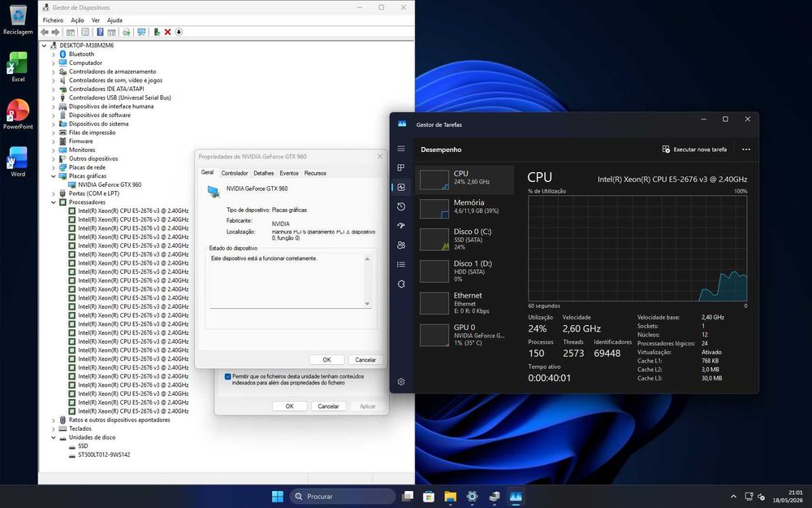Image resolution: width=812 pixels, height=508 pixels.
Task: Open Ajuda menu in Device Manager
Action: pos(114,20)
